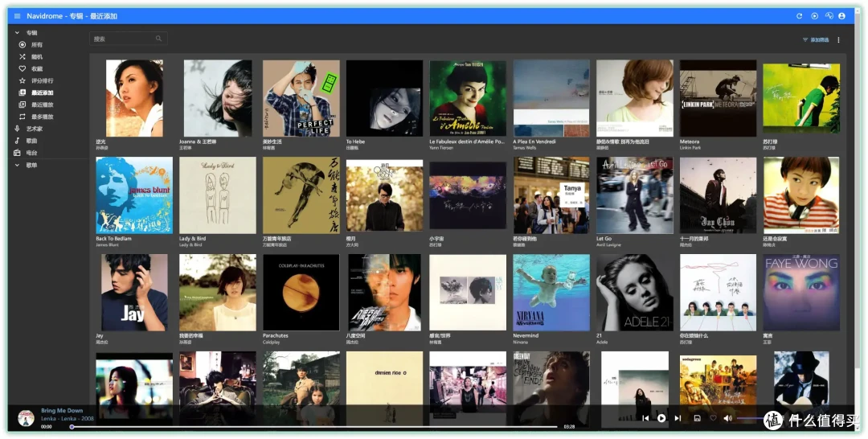Click the Nevermind album title text
Image resolution: width=868 pixels, height=439 pixels.
click(x=525, y=335)
